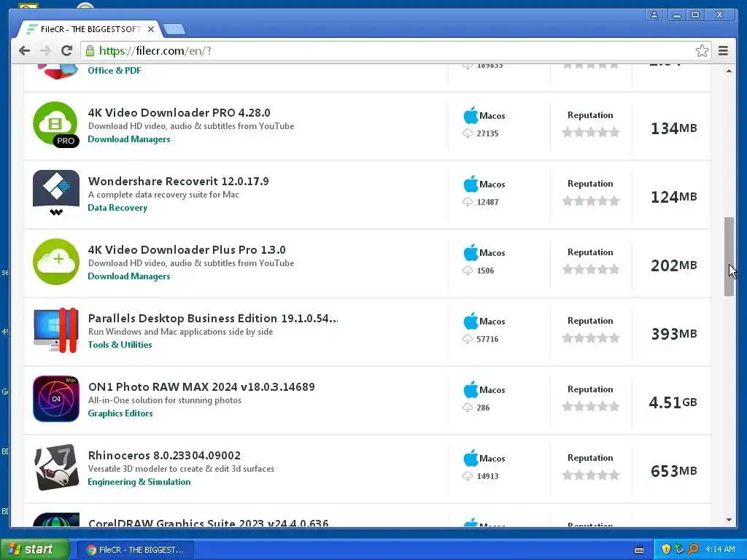Image resolution: width=747 pixels, height=560 pixels.
Task: Focus the address bar with filecr.com URL
Action: pyautogui.click(x=395, y=51)
